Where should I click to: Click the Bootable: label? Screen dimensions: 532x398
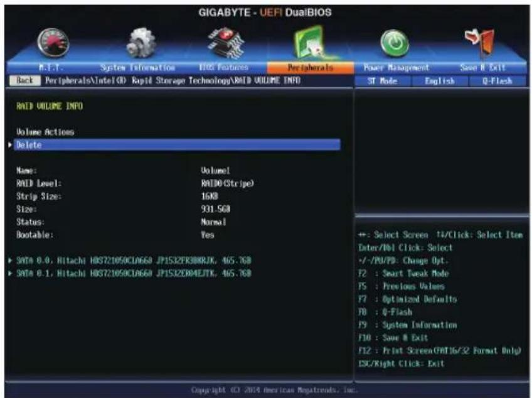coord(35,235)
